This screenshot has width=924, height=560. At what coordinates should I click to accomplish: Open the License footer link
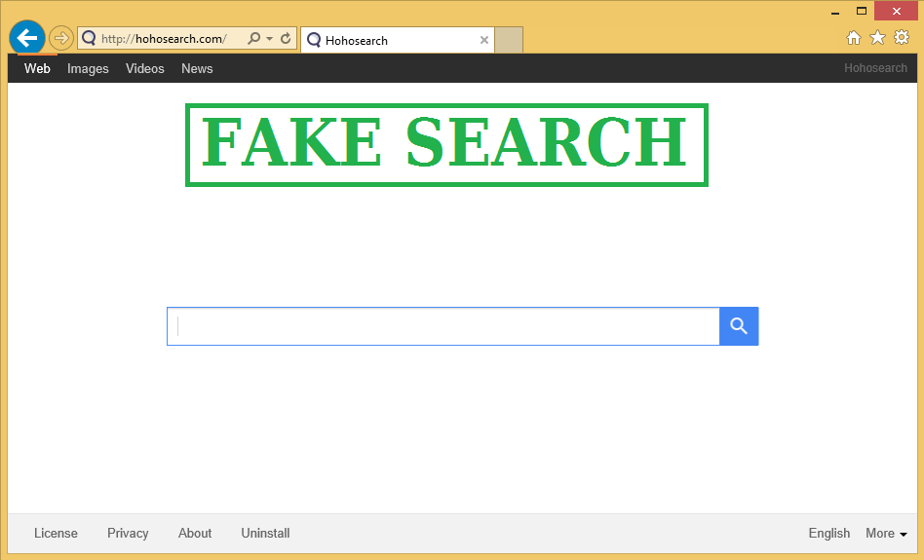(x=56, y=533)
